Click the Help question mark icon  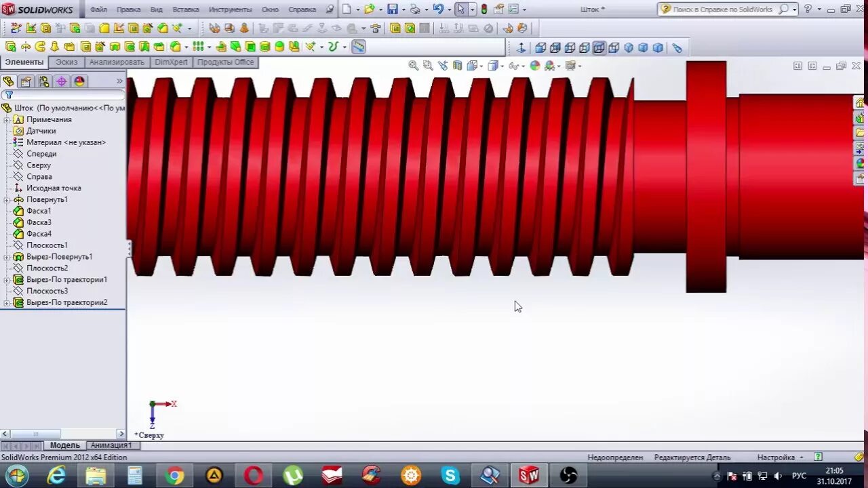point(808,9)
